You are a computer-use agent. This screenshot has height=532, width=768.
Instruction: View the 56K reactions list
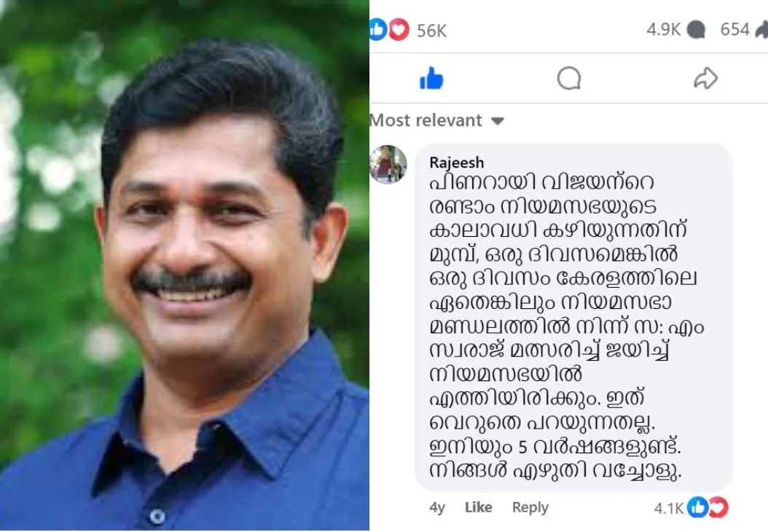tap(431, 31)
